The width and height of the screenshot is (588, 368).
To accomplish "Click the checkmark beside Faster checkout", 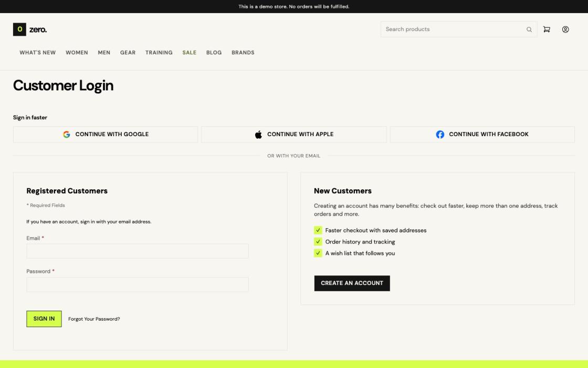I will (x=318, y=230).
